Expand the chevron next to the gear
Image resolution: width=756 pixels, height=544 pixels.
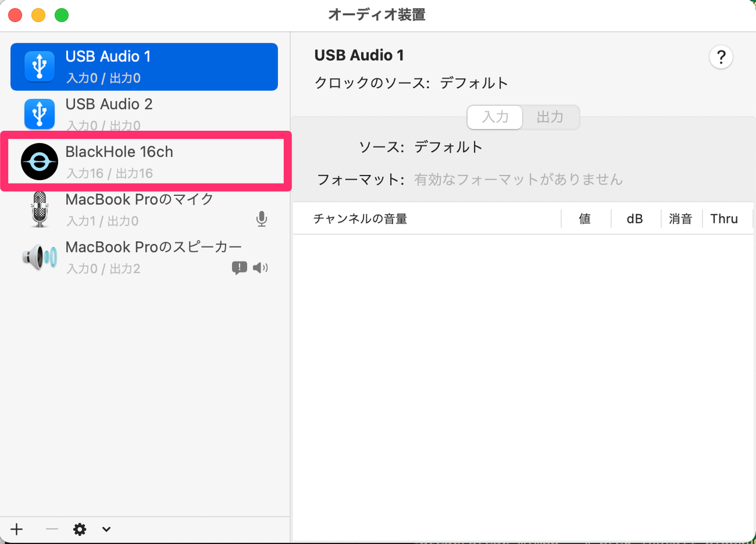pyautogui.click(x=106, y=530)
